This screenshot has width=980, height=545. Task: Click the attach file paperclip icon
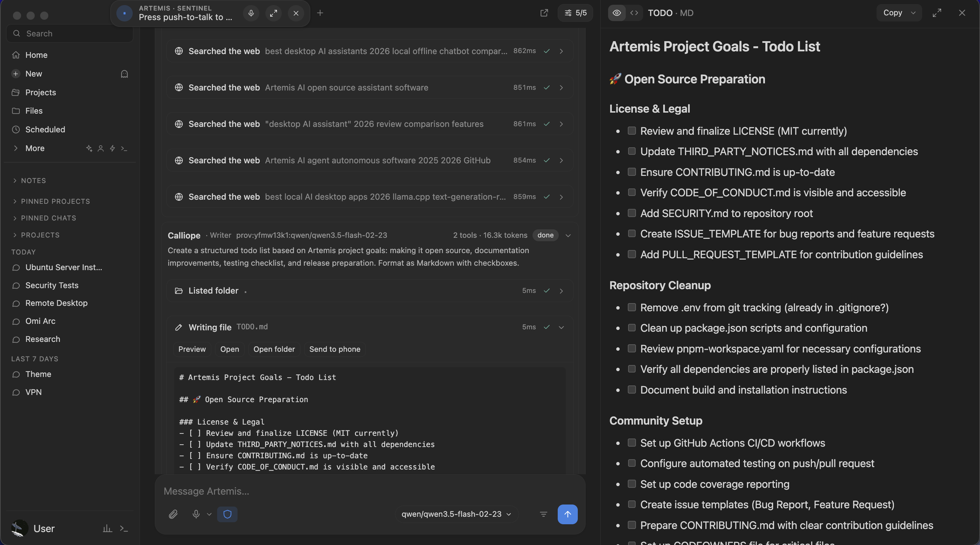[x=173, y=514]
